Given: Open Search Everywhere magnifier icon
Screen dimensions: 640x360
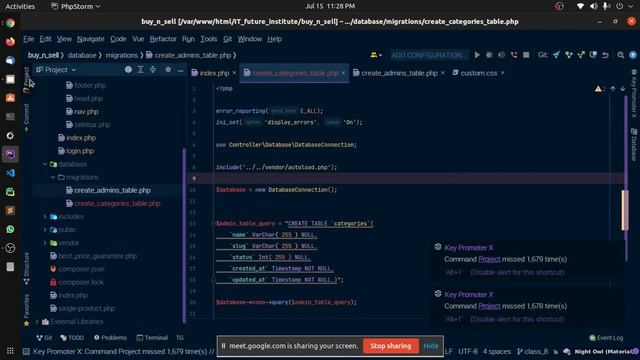Looking at the screenshot, I should pyautogui.click(x=620, y=55).
